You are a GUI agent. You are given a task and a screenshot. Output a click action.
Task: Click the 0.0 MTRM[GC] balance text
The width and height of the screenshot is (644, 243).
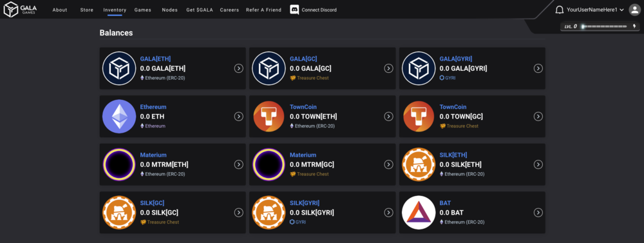pyautogui.click(x=312, y=164)
